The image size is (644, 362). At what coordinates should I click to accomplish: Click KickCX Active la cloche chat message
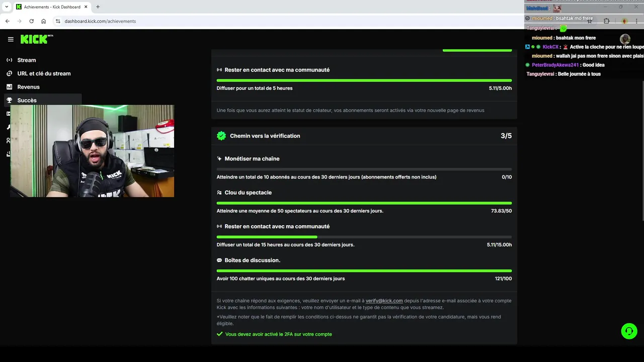[x=585, y=47]
